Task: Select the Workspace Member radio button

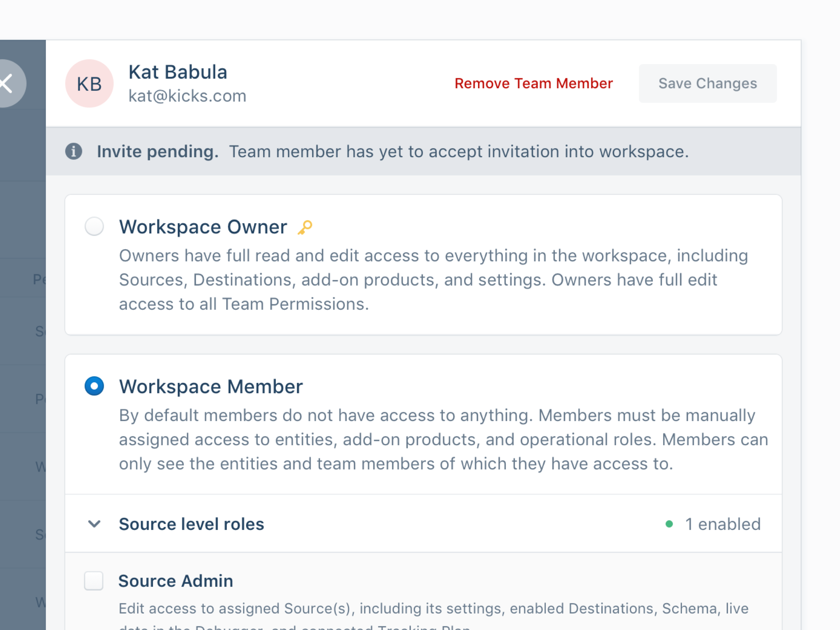Action: tap(94, 387)
